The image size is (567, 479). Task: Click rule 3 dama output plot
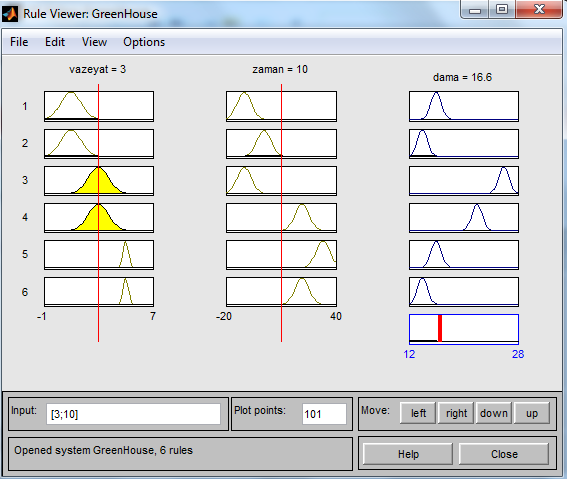point(464,181)
